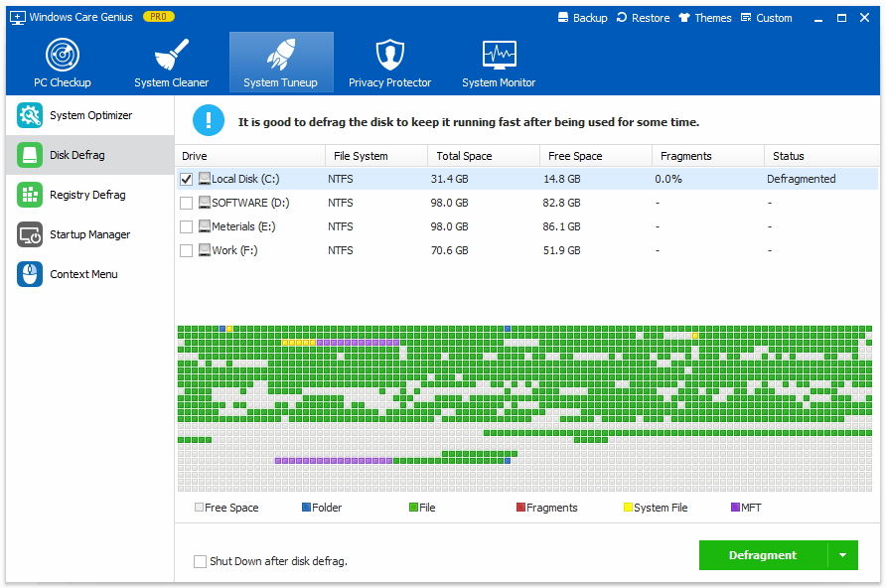
Task: Uncheck the Local Disk (C:) checkbox
Action: pyautogui.click(x=186, y=179)
